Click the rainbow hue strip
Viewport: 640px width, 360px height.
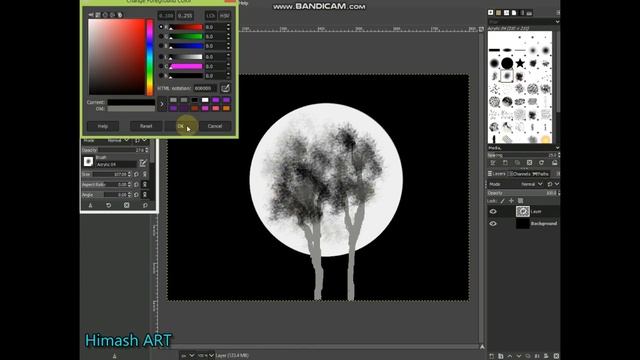click(150, 57)
